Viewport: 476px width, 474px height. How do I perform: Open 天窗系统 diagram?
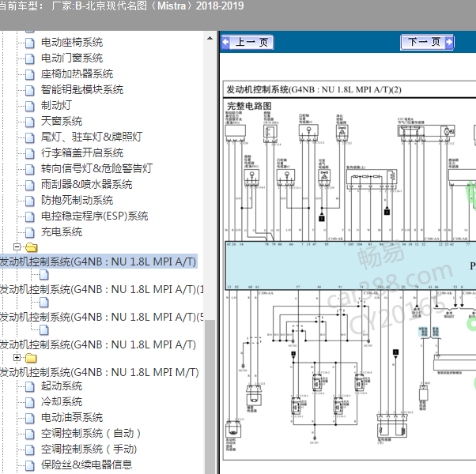62,122
